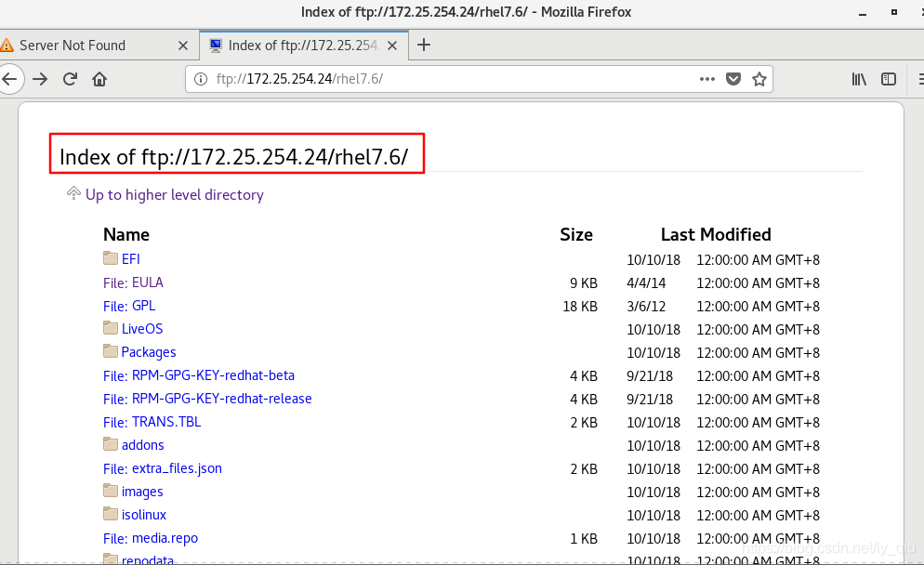Click the site info icon in address bar
This screenshot has width=924, height=565.
[x=199, y=79]
